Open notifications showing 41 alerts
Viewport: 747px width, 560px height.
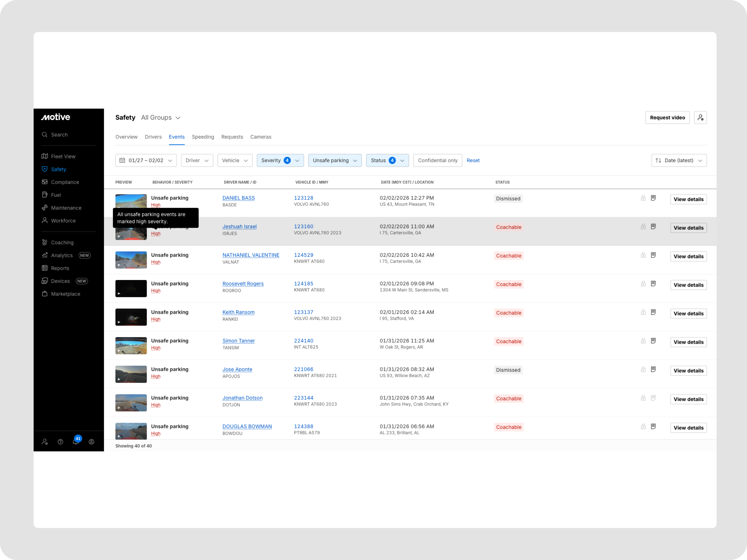tap(76, 441)
